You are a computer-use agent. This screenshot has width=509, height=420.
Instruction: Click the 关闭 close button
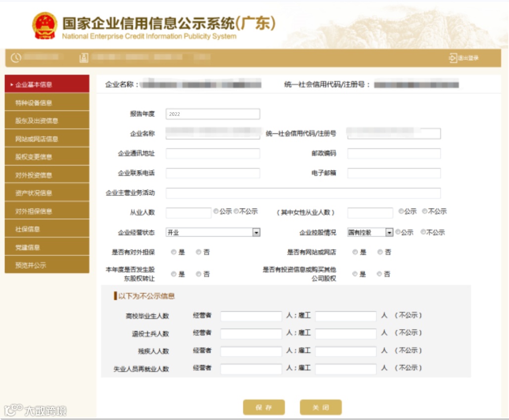[x=321, y=407]
